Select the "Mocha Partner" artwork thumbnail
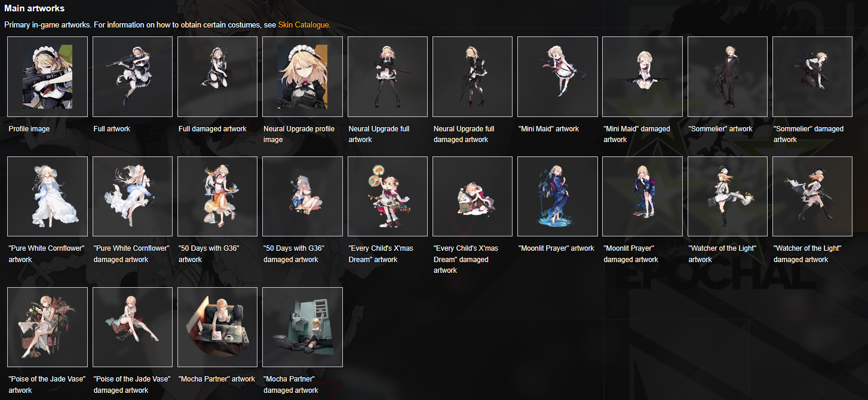Image resolution: width=868 pixels, height=400 pixels. (x=217, y=327)
